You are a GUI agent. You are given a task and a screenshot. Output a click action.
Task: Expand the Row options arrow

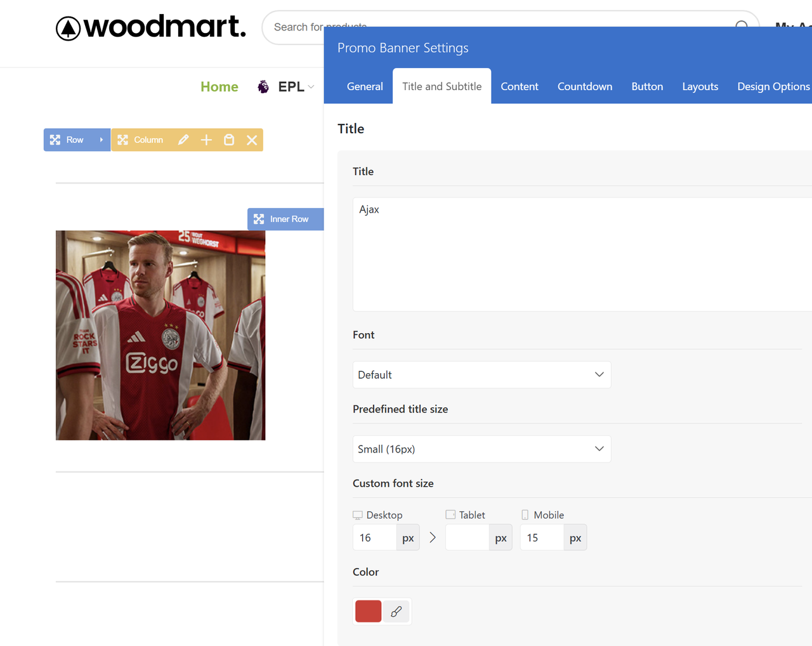tap(101, 140)
